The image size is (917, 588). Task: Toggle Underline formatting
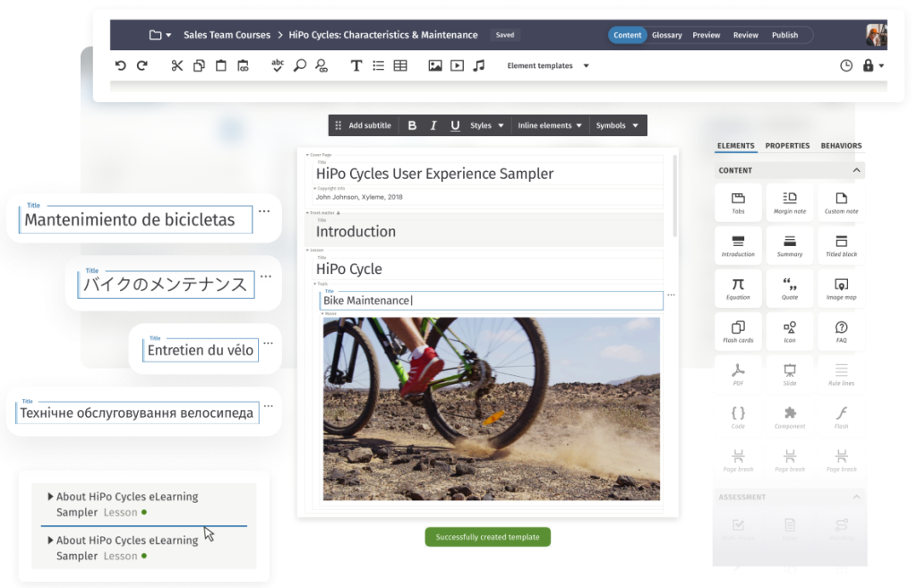[455, 125]
